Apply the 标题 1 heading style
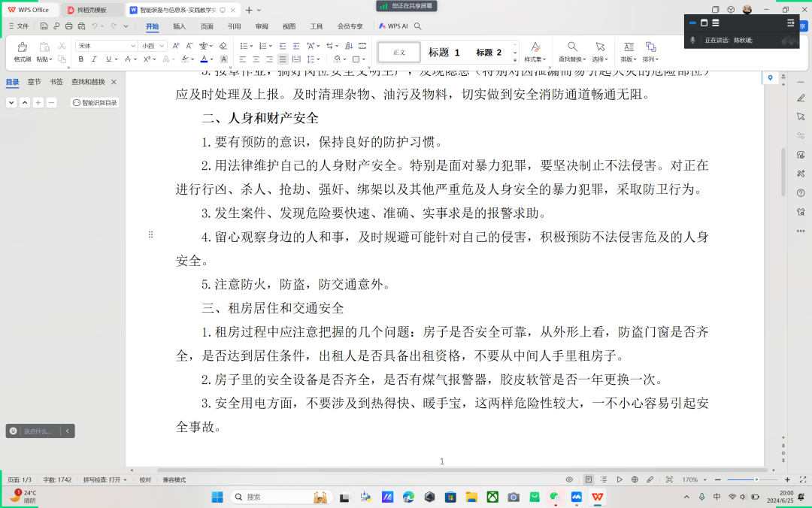This screenshot has width=812, height=508. pos(444,53)
